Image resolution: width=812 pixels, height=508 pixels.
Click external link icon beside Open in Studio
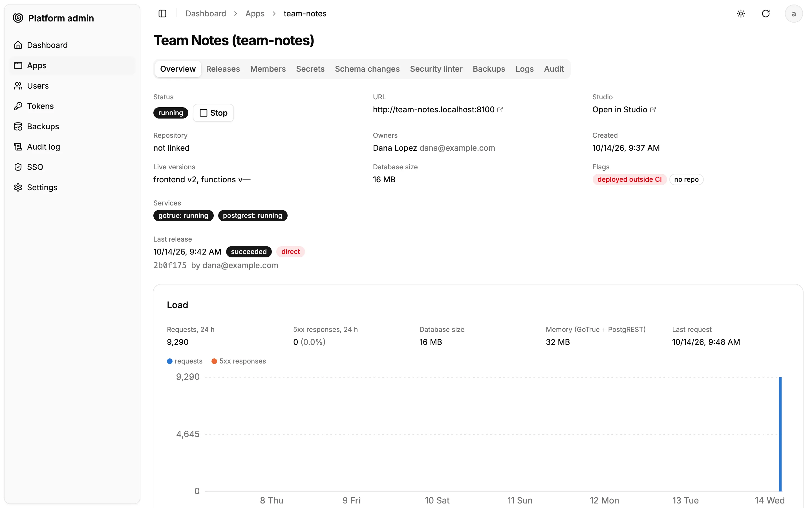653,110
